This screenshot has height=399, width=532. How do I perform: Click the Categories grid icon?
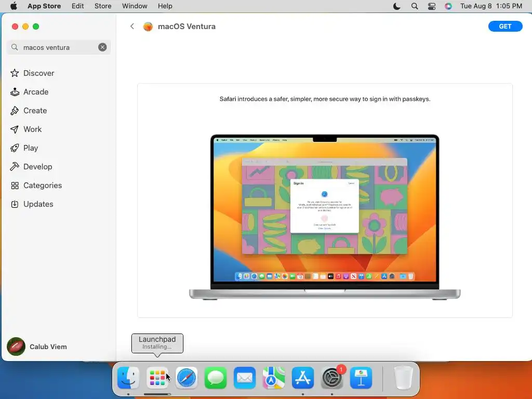pos(15,185)
